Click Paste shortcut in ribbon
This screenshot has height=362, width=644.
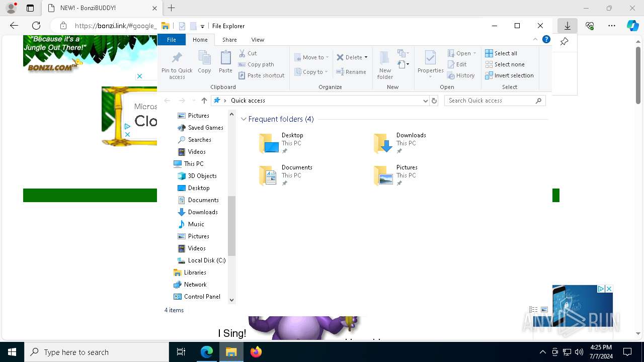[262, 75]
